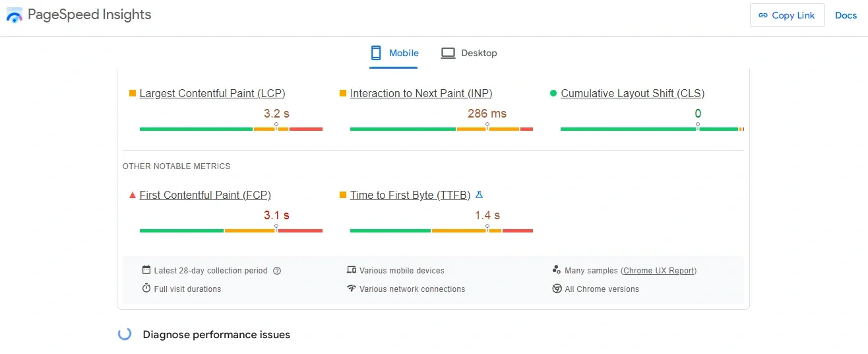The image size is (868, 354).
Task: Switch to the Mobile tab
Action: click(394, 53)
